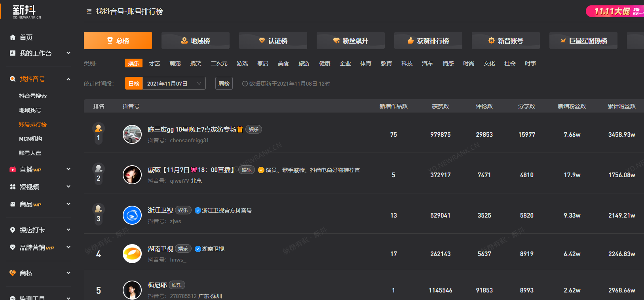
Task: Open 地域找号 in sidebar
Action: click(30, 110)
